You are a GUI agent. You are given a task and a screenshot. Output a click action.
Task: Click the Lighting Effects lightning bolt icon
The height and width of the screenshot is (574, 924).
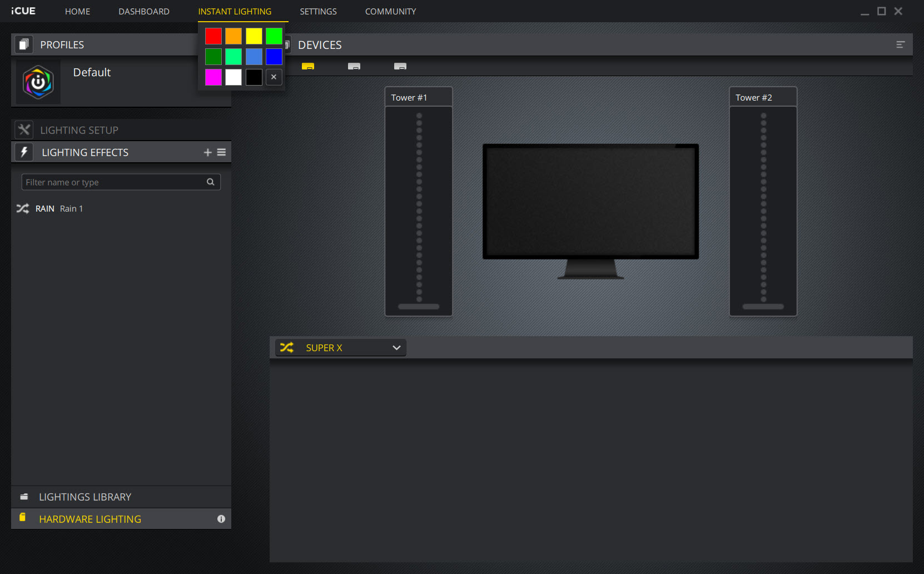(x=24, y=152)
